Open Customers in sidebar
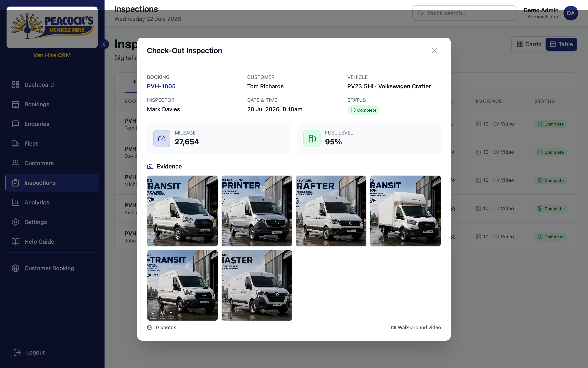The image size is (588, 368). (x=52, y=163)
